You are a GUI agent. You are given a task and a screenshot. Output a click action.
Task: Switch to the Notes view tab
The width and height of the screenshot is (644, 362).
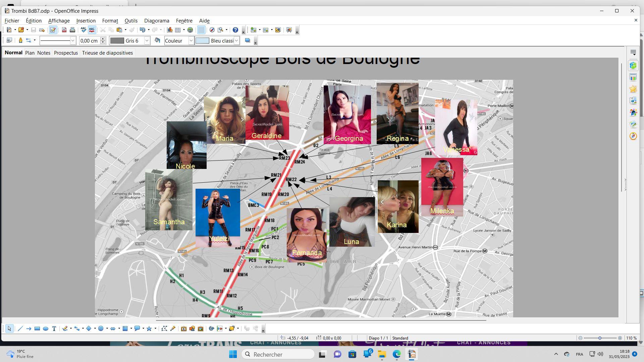[44, 53]
